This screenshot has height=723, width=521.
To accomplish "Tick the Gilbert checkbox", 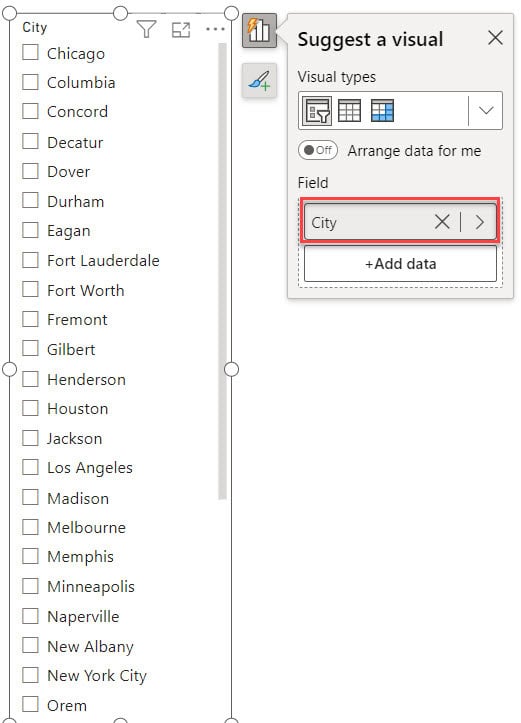I will (x=30, y=348).
